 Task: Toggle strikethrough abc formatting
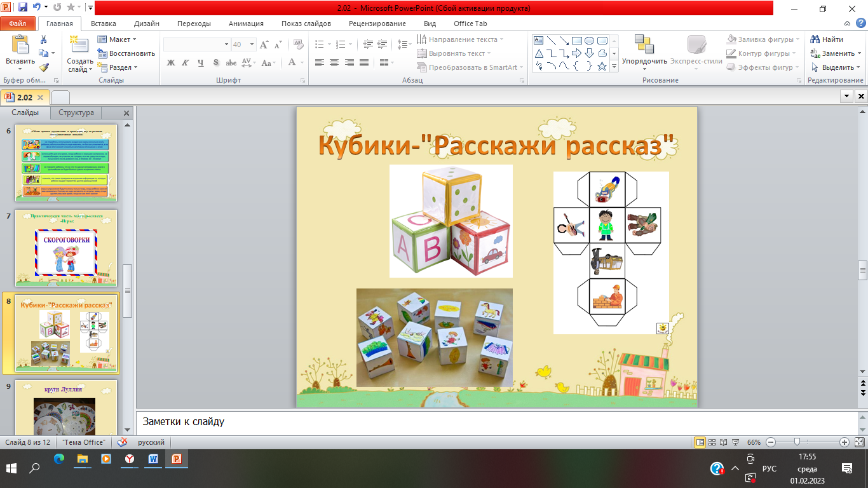click(231, 62)
